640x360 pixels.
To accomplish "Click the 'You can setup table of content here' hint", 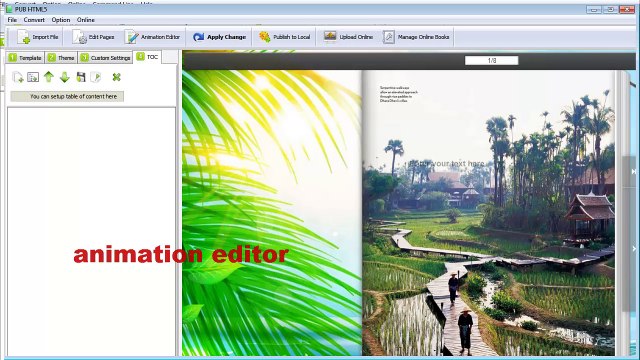I will (67, 97).
